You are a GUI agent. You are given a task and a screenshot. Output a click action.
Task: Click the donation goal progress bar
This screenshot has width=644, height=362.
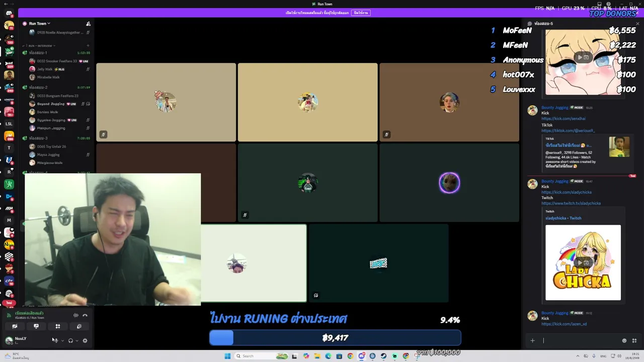tap(335, 338)
